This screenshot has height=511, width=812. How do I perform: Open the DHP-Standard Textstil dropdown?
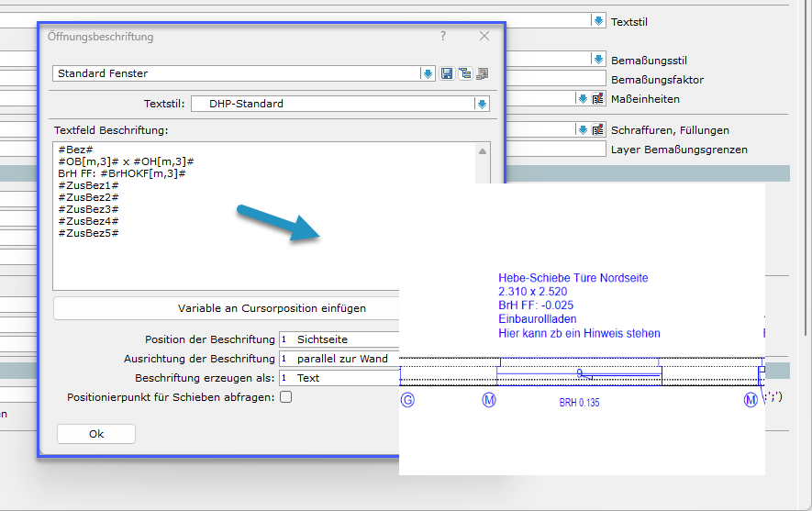[x=482, y=104]
